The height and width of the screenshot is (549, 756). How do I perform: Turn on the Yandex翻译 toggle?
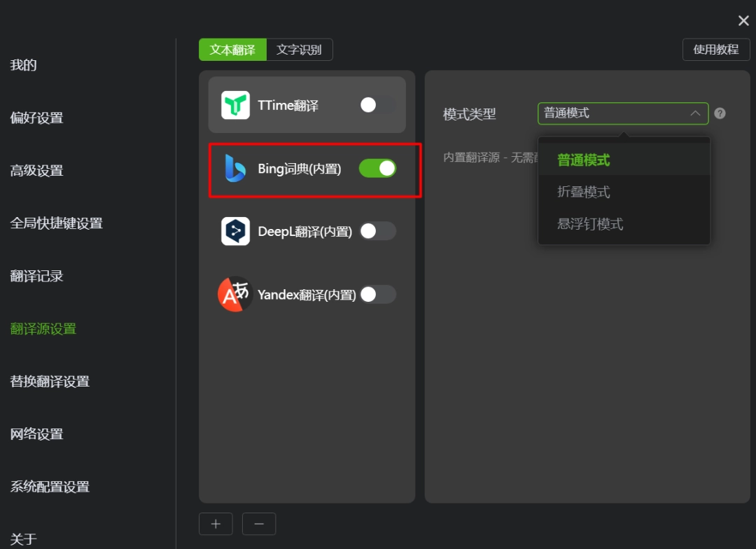(x=377, y=294)
